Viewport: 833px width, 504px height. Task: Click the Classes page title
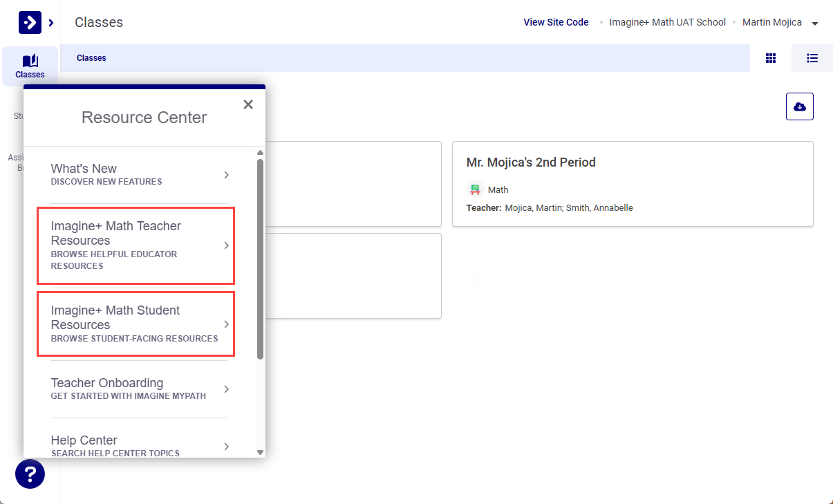point(99,22)
